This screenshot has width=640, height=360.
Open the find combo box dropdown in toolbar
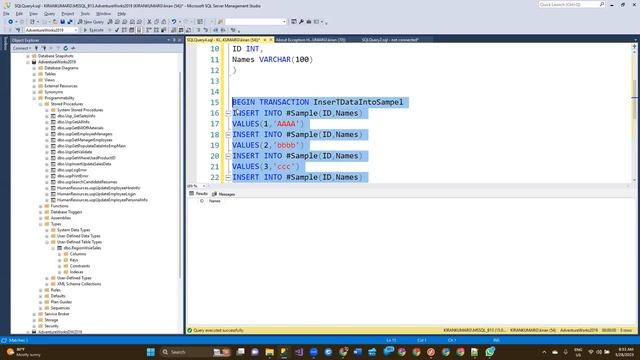click(284, 22)
